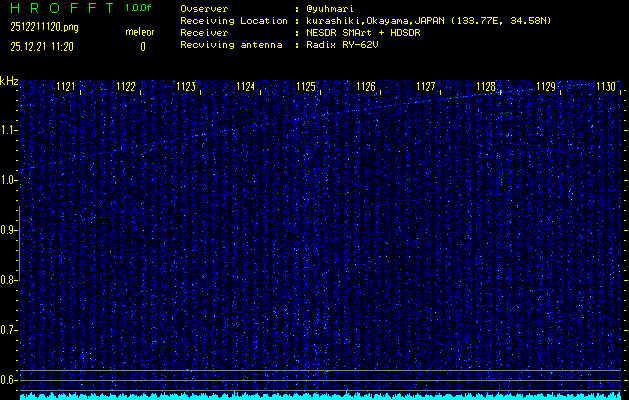Select the 1128 time marker
The height and width of the screenshot is (400, 629).
point(486,87)
